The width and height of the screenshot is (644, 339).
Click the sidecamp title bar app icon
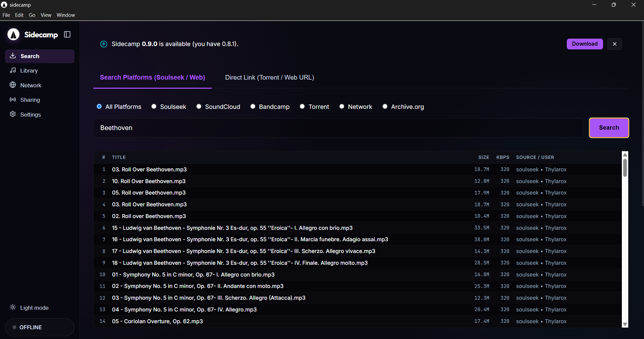point(4,5)
